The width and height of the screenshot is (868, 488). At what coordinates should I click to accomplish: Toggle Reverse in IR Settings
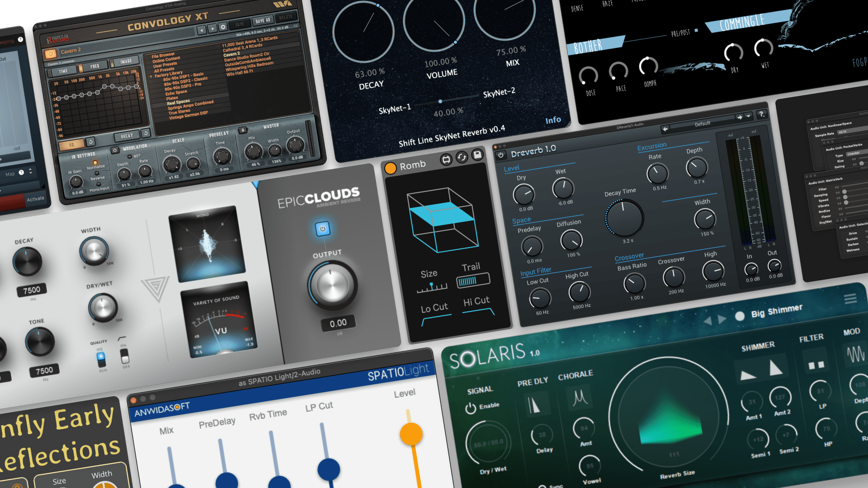97,174
